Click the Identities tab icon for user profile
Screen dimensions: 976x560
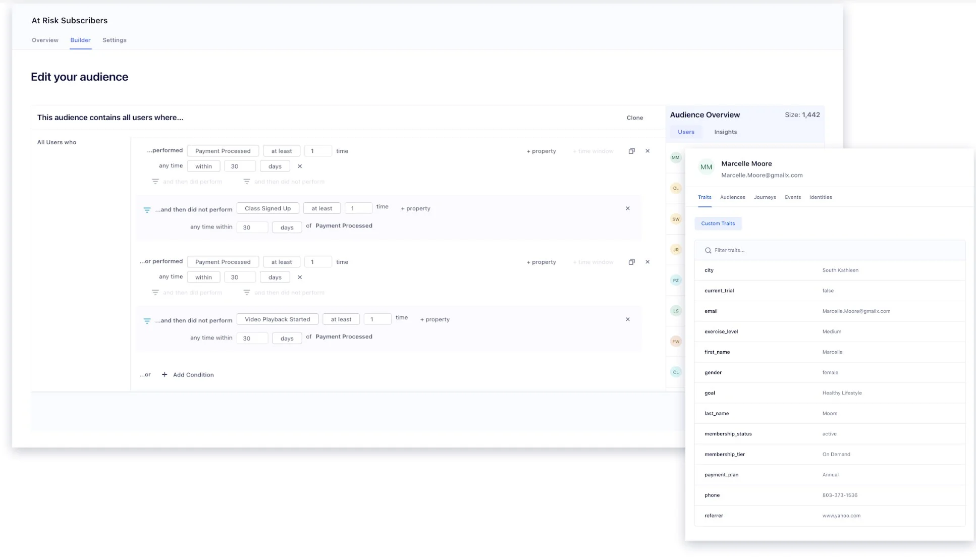click(x=821, y=197)
